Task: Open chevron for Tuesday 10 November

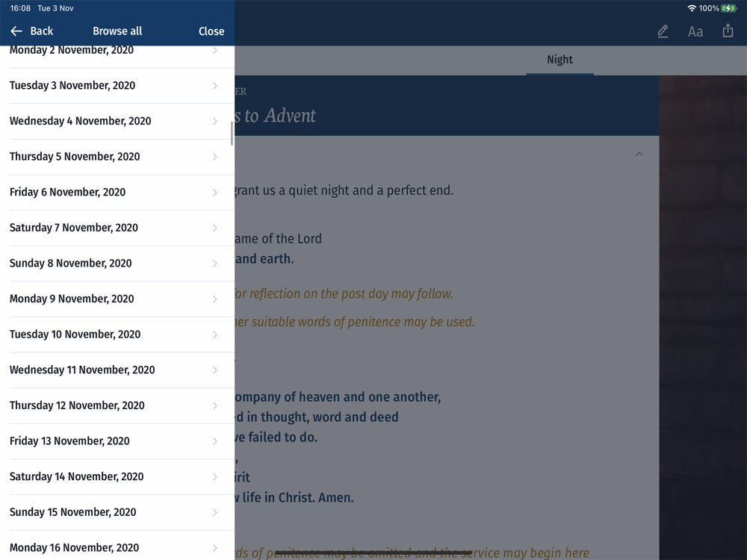Action: [215, 335]
